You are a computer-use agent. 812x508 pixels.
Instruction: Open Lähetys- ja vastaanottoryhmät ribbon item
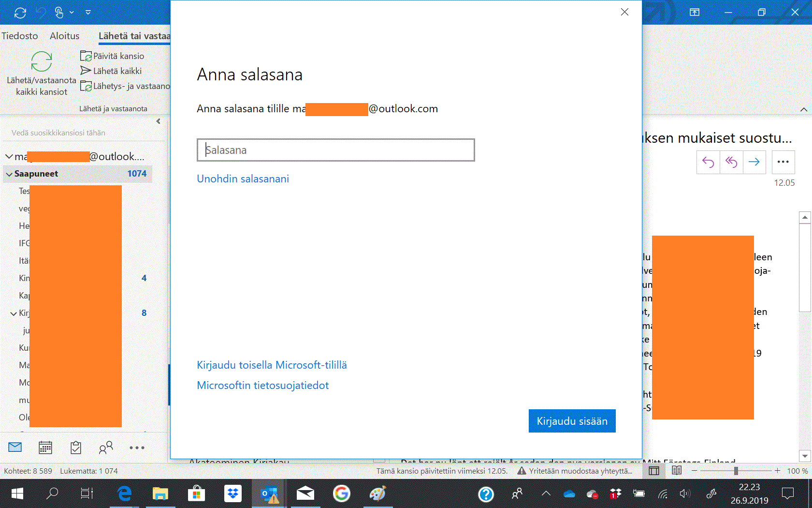[125, 86]
